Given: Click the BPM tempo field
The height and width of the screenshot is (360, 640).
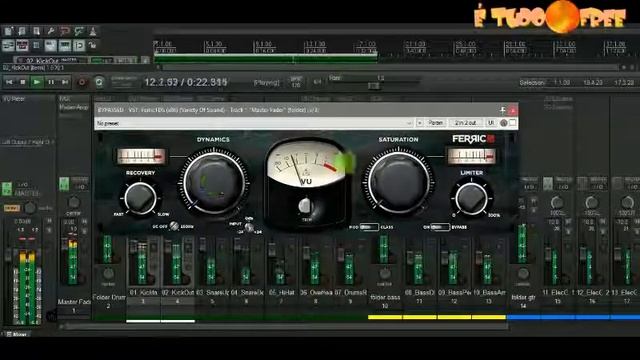Looking at the screenshot, I should (x=296, y=82).
